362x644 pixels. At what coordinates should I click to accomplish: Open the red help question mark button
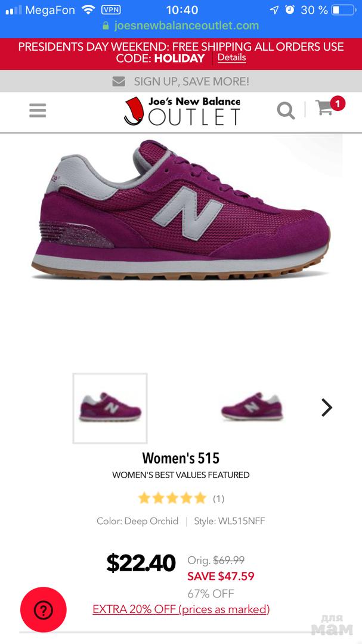[43, 609]
